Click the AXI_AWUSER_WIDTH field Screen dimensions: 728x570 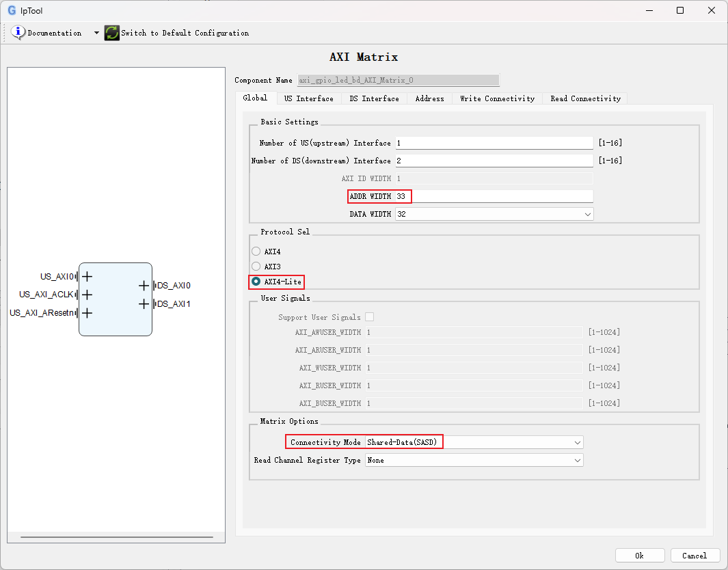point(474,332)
